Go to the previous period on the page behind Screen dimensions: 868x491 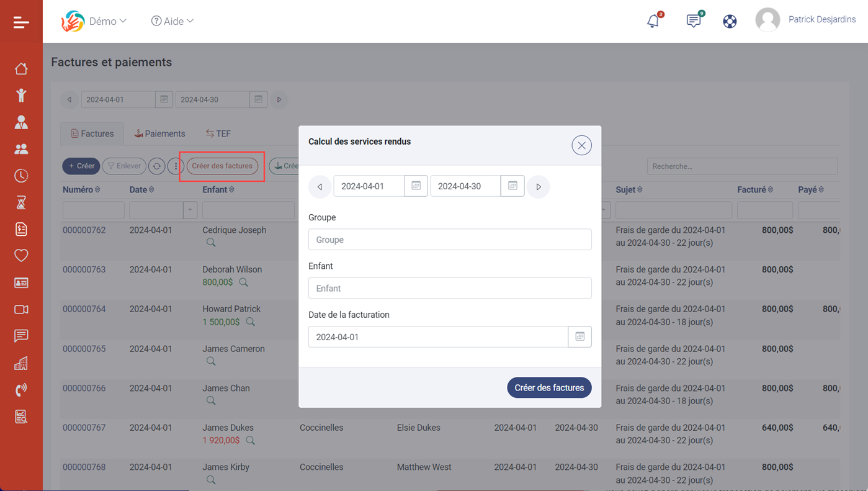point(69,99)
